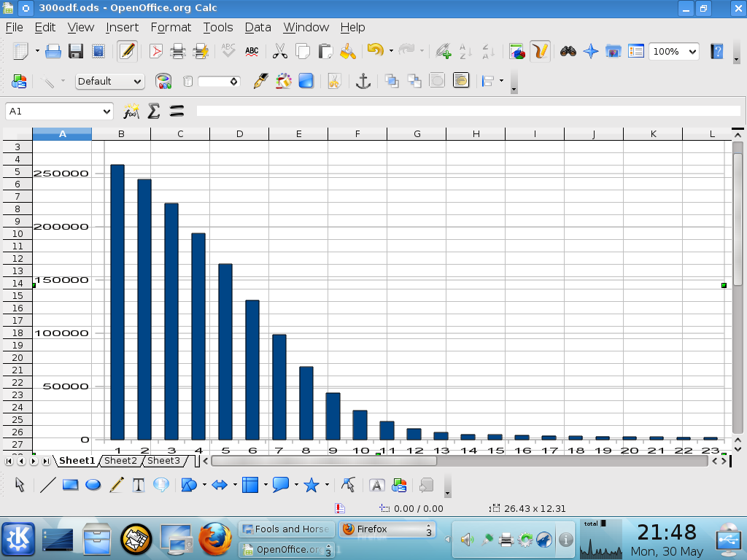Click the Line fountain pen icon
The width and height of the screenshot is (747, 560).
point(260,82)
